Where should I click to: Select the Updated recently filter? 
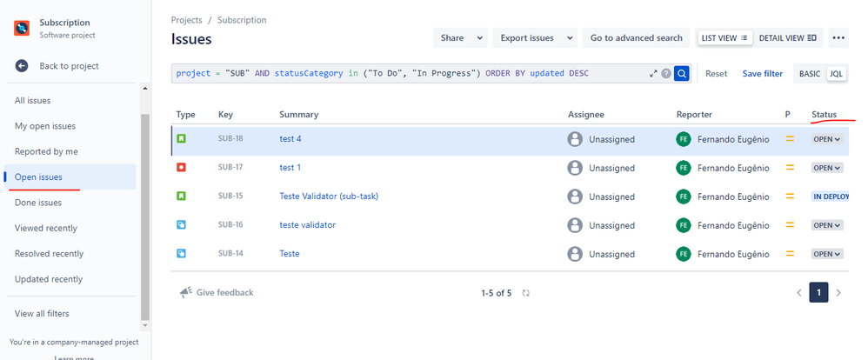70,278
